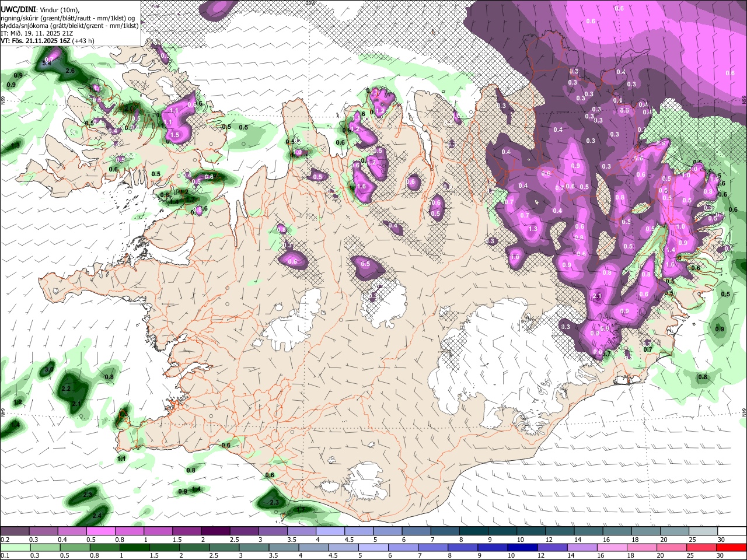Viewport: 747px width, 560px height.
Task: Pick dark teal snow-scale swatch between 9 and 10
Action: pos(502,531)
